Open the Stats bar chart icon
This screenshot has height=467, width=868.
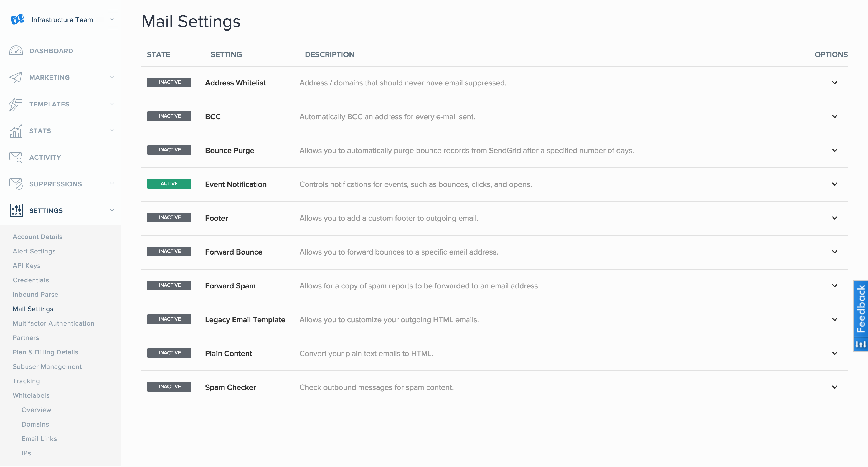[16, 131]
